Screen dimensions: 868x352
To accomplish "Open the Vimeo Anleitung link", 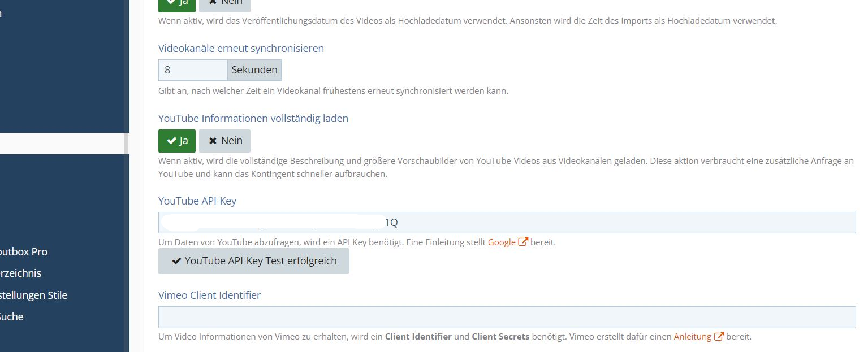I will [x=692, y=336].
